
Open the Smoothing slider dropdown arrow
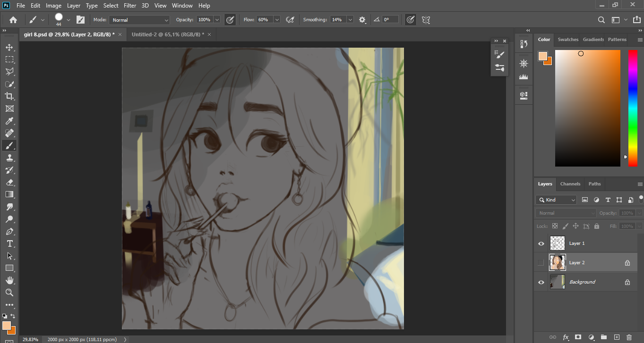[x=350, y=20]
